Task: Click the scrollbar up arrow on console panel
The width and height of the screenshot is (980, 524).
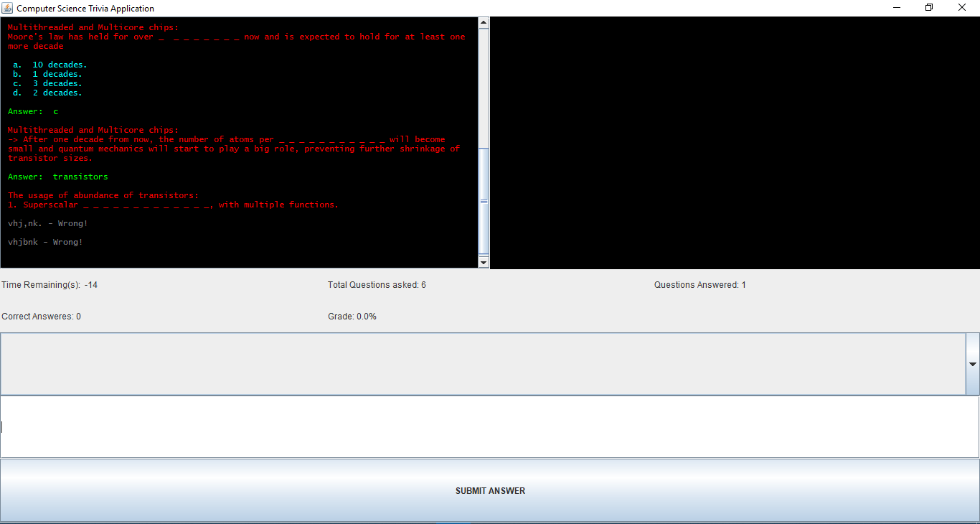Action: click(484, 22)
